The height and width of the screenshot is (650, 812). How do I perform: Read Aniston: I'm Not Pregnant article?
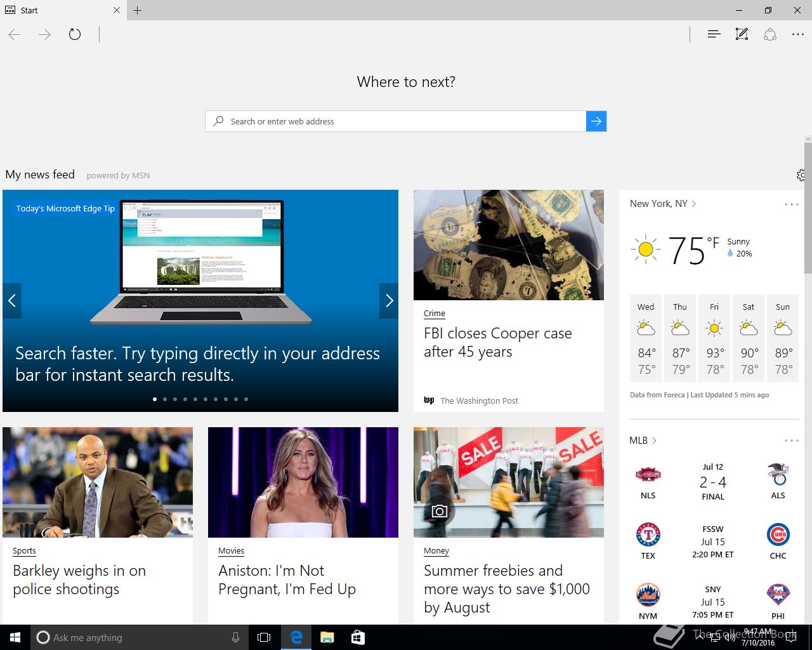[287, 580]
